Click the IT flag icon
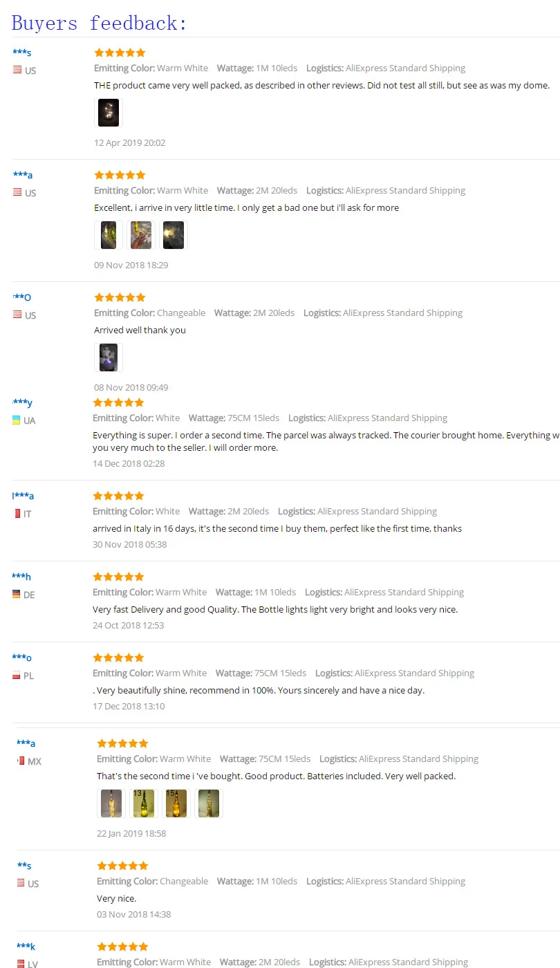 17,513
